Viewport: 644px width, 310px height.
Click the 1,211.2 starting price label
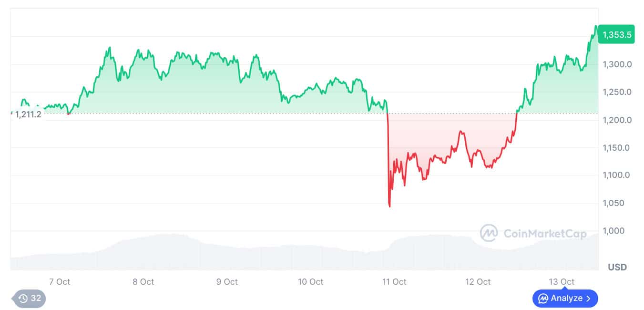pyautogui.click(x=28, y=114)
